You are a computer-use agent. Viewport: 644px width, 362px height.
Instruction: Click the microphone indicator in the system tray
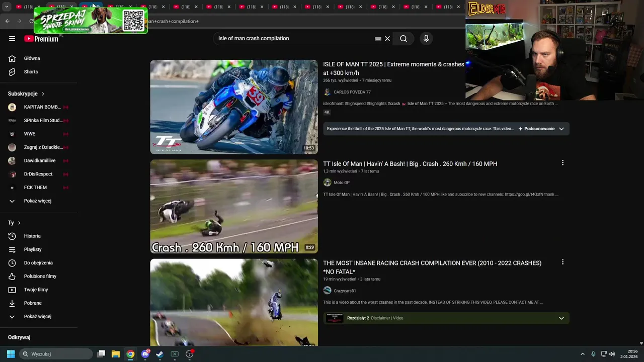(593, 354)
